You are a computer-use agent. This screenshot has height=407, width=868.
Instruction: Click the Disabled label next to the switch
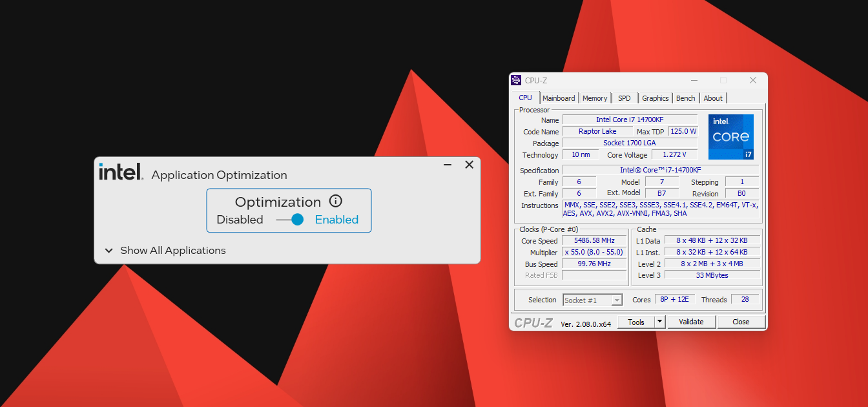coord(240,220)
